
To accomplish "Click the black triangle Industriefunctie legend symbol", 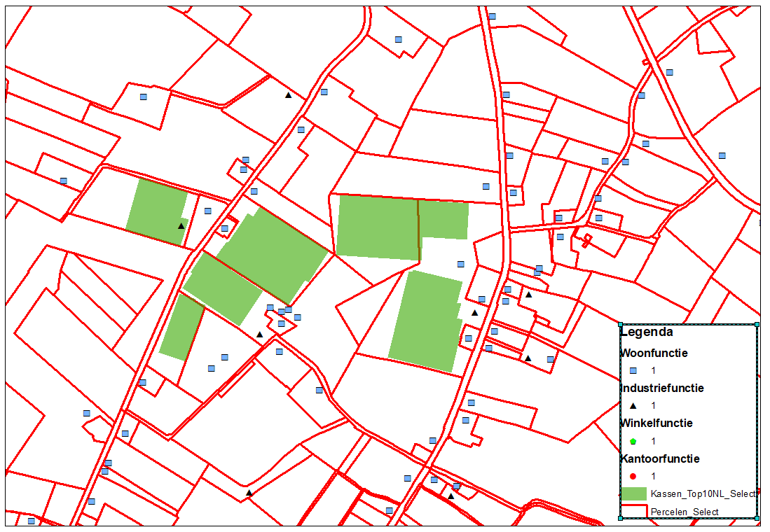I will pos(633,405).
